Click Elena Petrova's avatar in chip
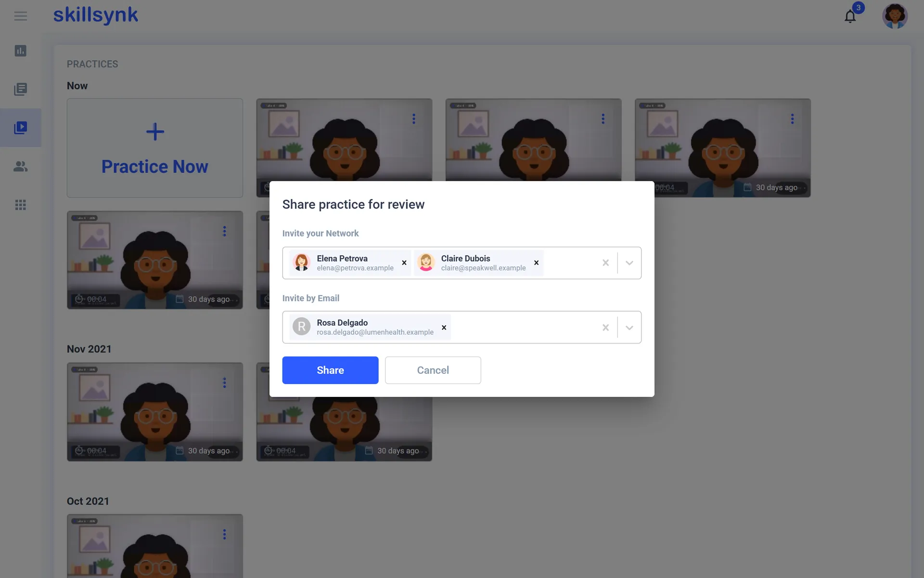Image resolution: width=924 pixels, height=578 pixels. pyautogui.click(x=302, y=263)
